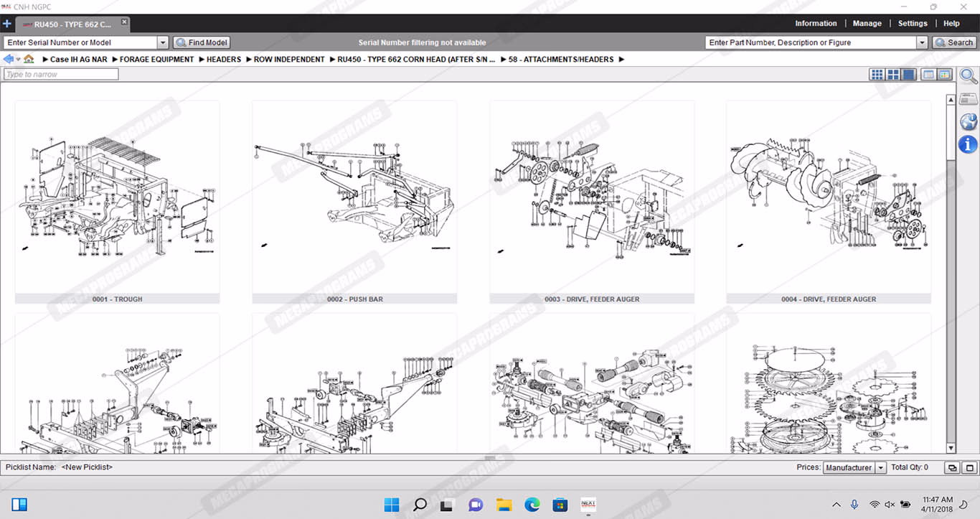Image resolution: width=980 pixels, height=519 pixels.
Task: Click the blue back arrow icon
Action: pyautogui.click(x=9, y=59)
